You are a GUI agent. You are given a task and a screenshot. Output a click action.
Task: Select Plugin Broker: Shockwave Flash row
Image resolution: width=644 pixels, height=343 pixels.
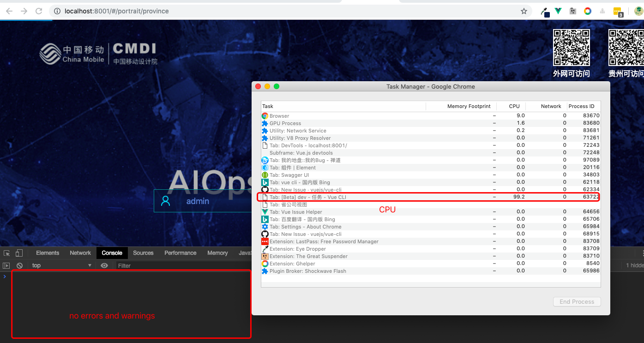(x=431, y=271)
